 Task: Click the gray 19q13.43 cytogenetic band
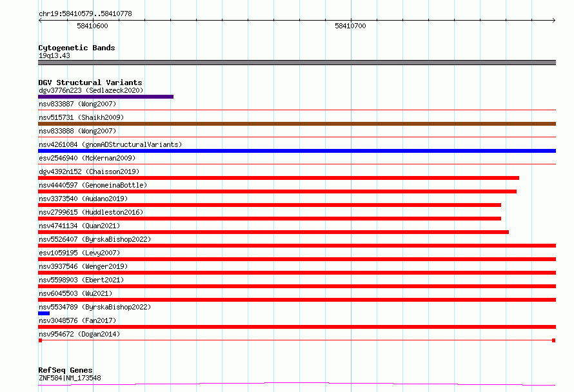[x=297, y=63]
